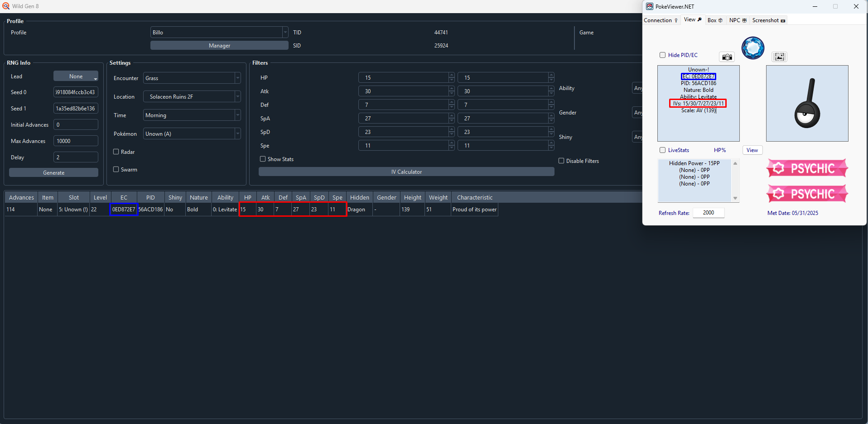Click the PokeViewer.NET title bar Poké Ball icon
Viewport: 868px width, 424px height.
649,6
